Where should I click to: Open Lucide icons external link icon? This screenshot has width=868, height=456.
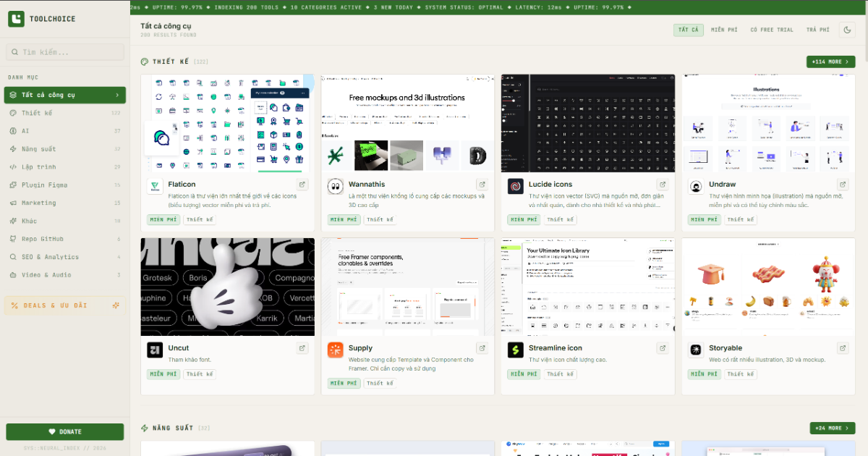pyautogui.click(x=663, y=185)
